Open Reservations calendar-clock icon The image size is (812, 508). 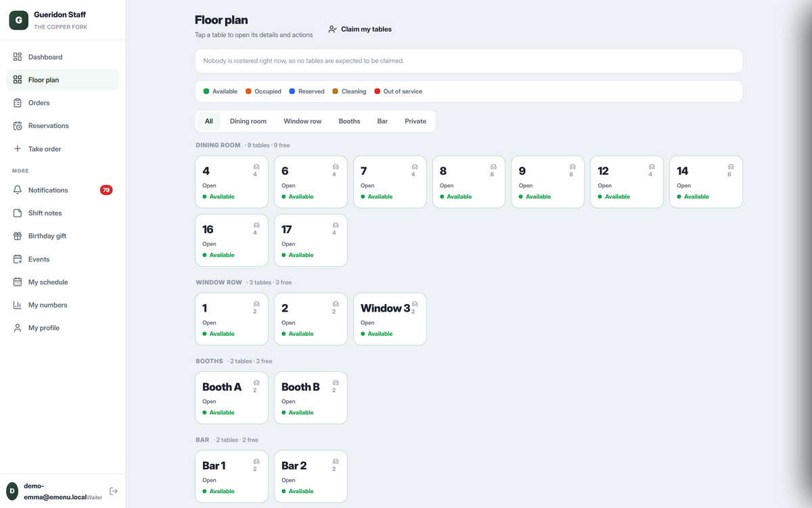tap(18, 126)
